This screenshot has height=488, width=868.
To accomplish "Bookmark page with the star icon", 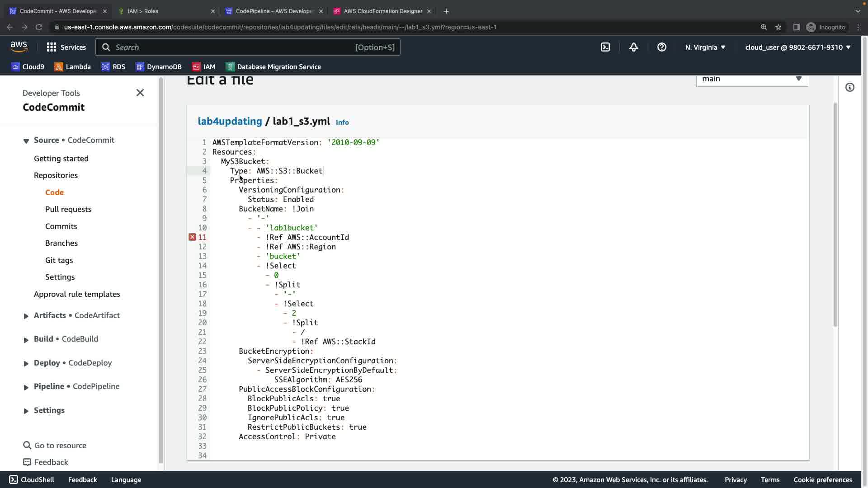I will [x=778, y=27].
